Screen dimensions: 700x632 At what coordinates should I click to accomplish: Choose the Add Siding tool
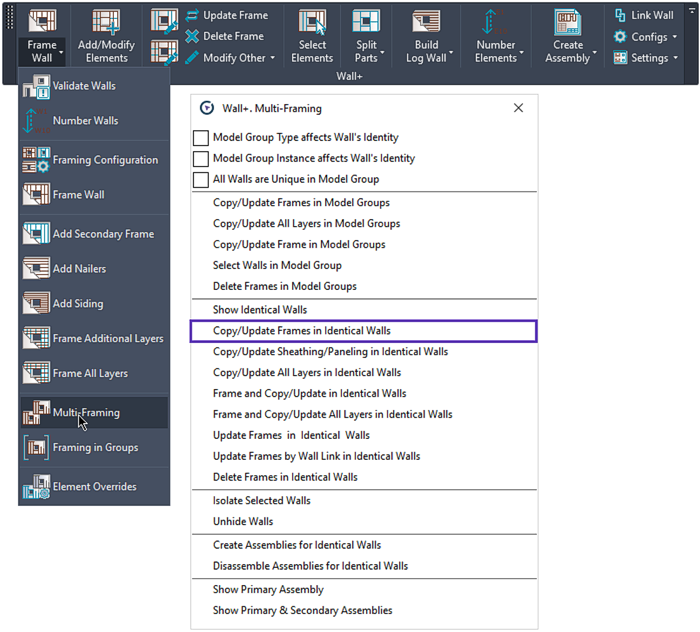click(x=36, y=304)
